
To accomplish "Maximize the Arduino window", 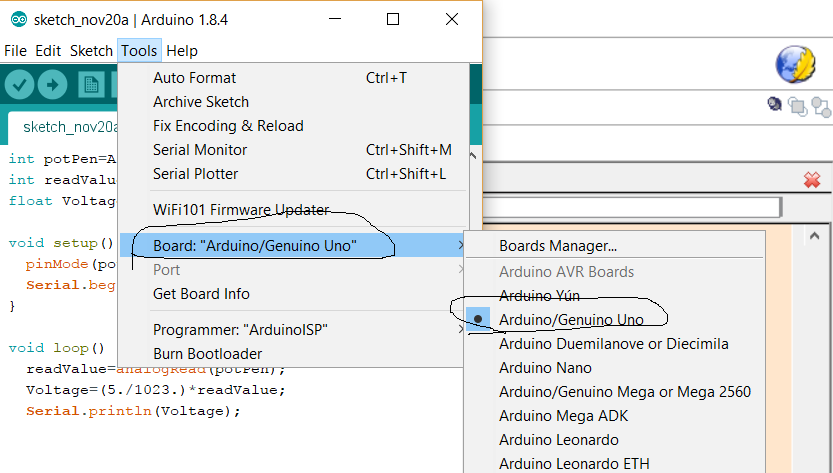I will pyautogui.click(x=393, y=19).
